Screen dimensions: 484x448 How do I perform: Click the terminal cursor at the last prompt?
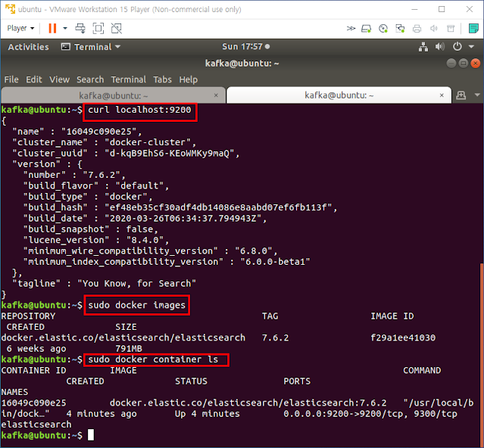pos(91,435)
